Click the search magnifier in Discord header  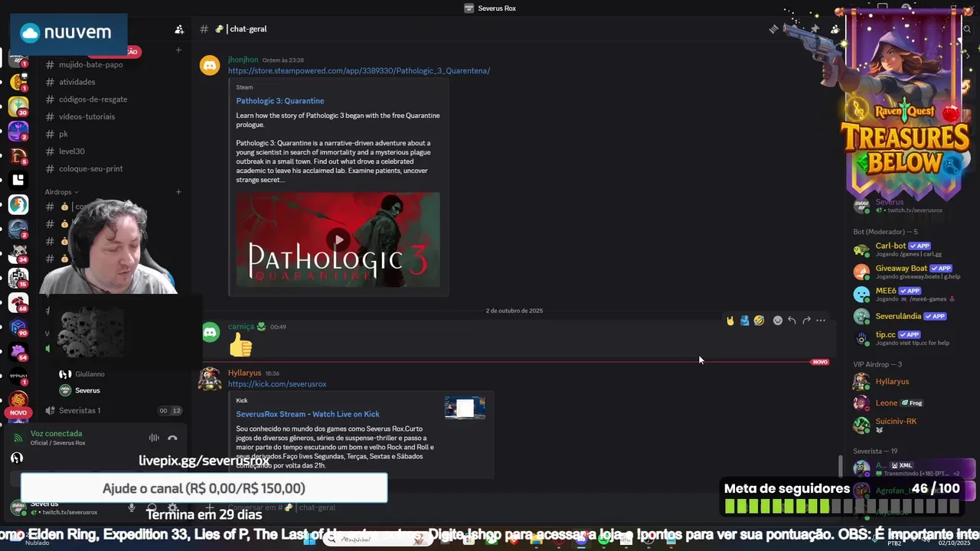click(967, 29)
